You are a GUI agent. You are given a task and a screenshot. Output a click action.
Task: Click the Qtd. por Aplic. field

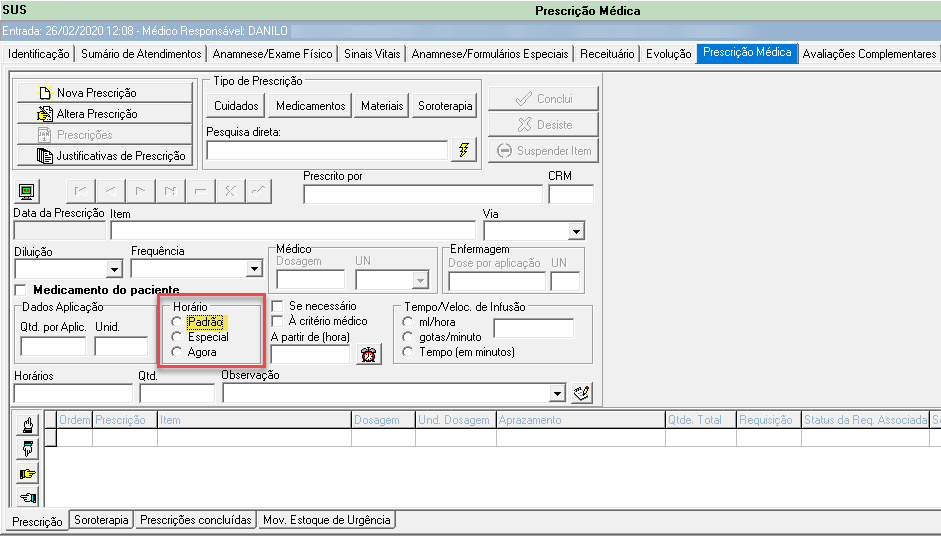[53, 346]
